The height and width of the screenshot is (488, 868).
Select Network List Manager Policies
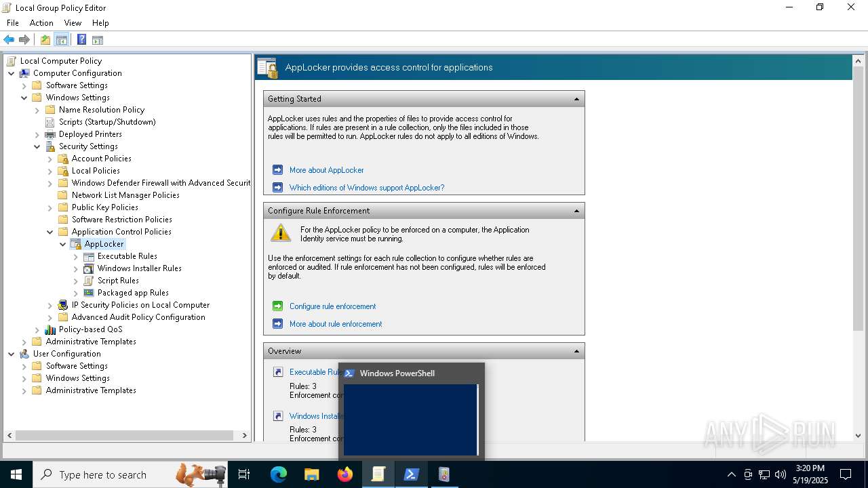point(125,195)
